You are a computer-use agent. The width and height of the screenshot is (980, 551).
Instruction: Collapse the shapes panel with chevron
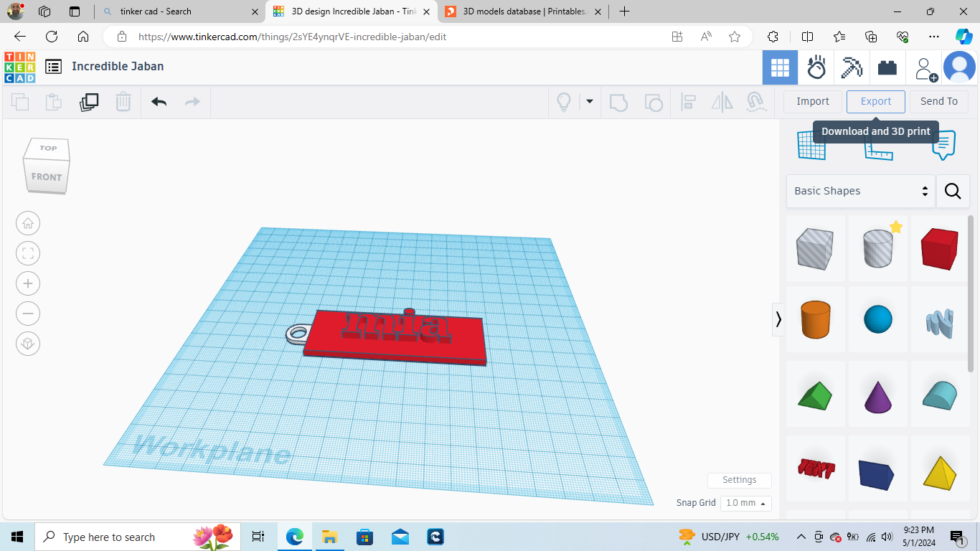778,319
